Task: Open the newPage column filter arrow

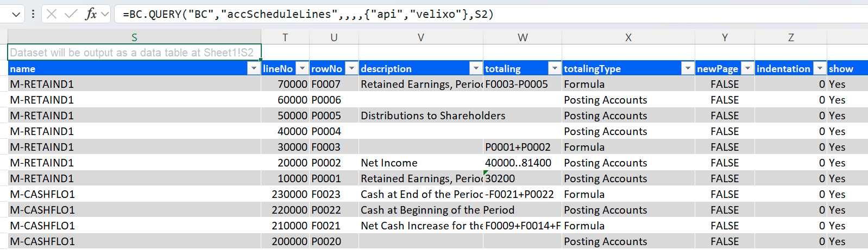Action: pyautogui.click(x=747, y=68)
